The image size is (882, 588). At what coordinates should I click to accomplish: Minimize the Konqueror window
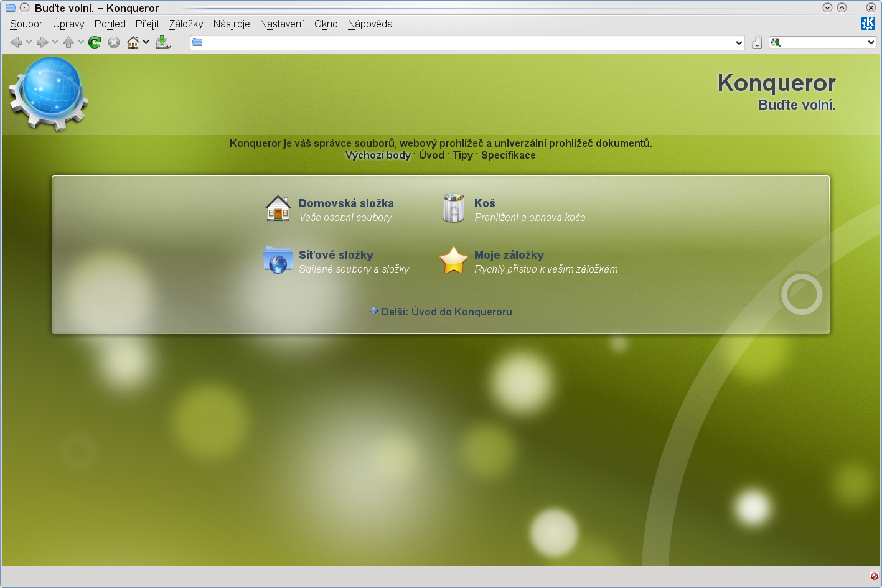(827, 7)
